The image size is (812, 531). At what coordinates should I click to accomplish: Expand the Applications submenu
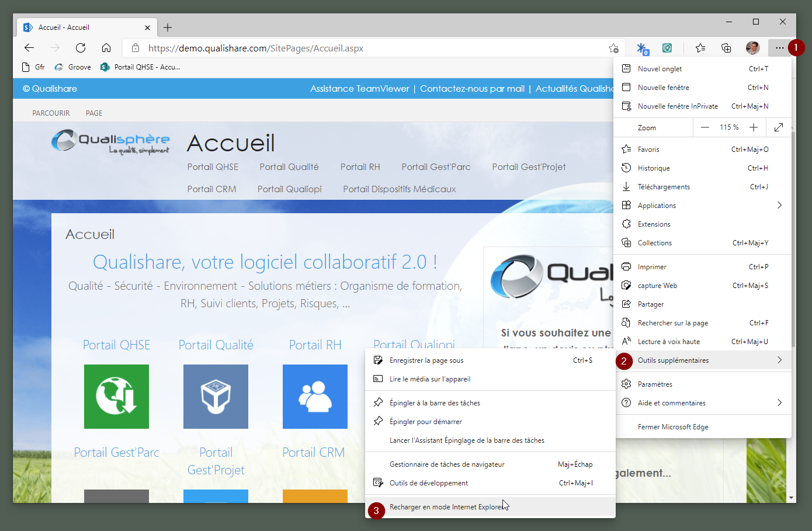point(702,206)
